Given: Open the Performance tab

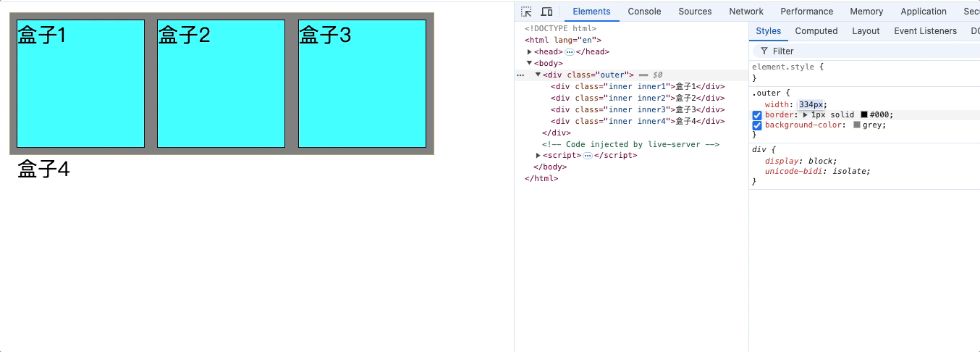Looking at the screenshot, I should tap(806, 12).
